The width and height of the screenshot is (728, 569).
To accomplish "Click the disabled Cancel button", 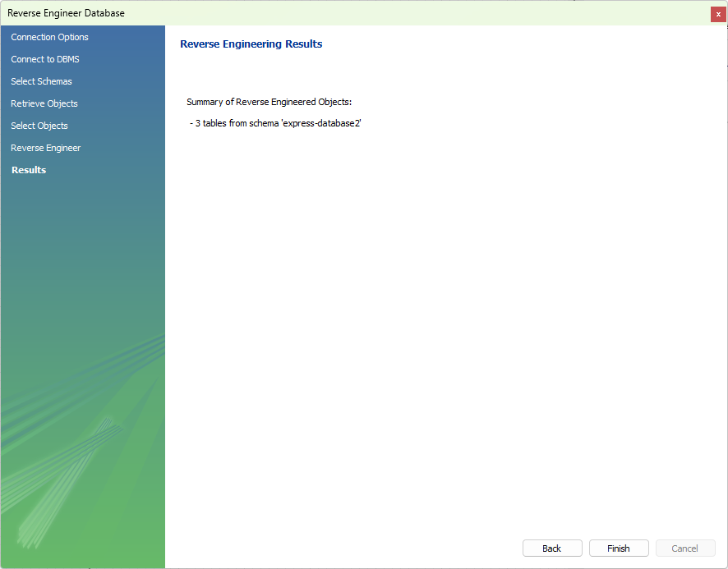I will [684, 548].
